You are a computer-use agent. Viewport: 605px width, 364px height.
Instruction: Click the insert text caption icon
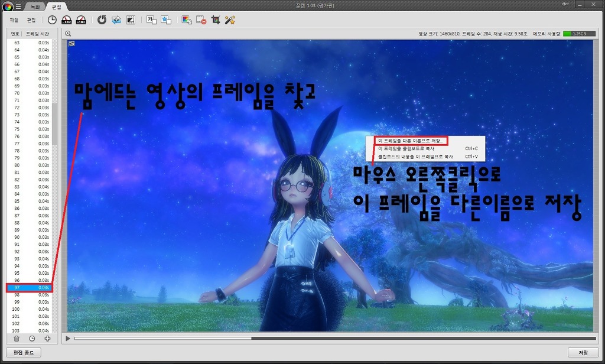[x=152, y=20]
